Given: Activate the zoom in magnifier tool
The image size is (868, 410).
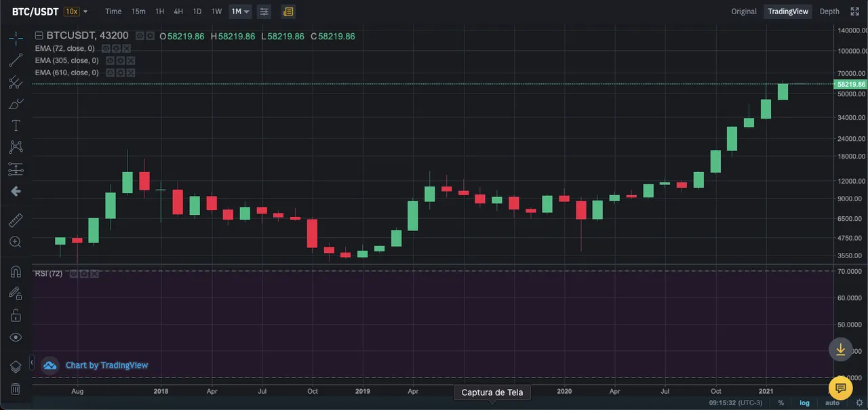Looking at the screenshot, I should point(16,242).
